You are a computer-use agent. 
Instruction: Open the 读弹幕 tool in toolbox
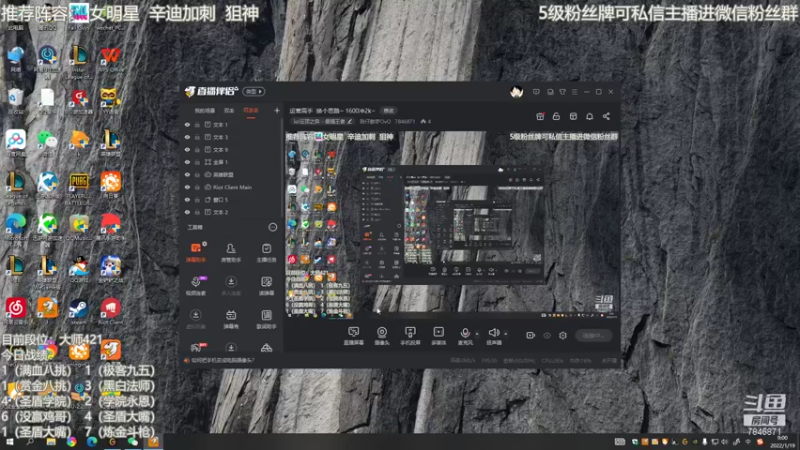[x=266, y=285]
